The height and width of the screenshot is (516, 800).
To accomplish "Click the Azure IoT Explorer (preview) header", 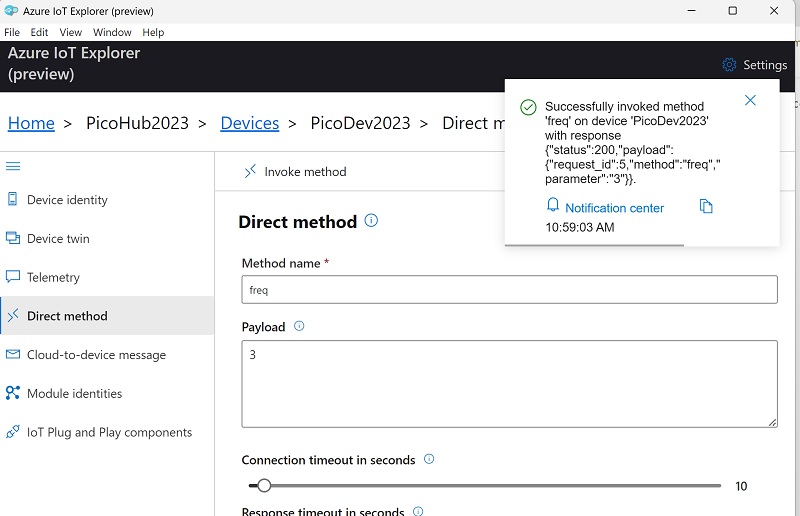I will click(73, 63).
